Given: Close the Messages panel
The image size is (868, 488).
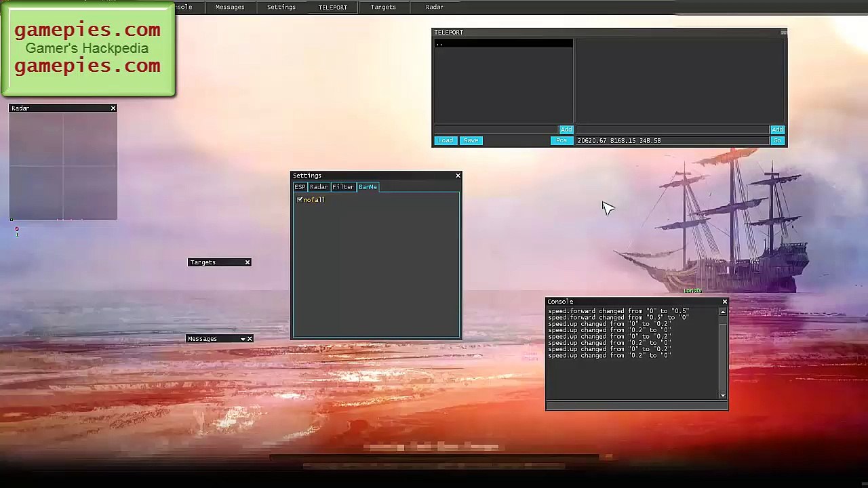Looking at the screenshot, I should pyautogui.click(x=250, y=339).
